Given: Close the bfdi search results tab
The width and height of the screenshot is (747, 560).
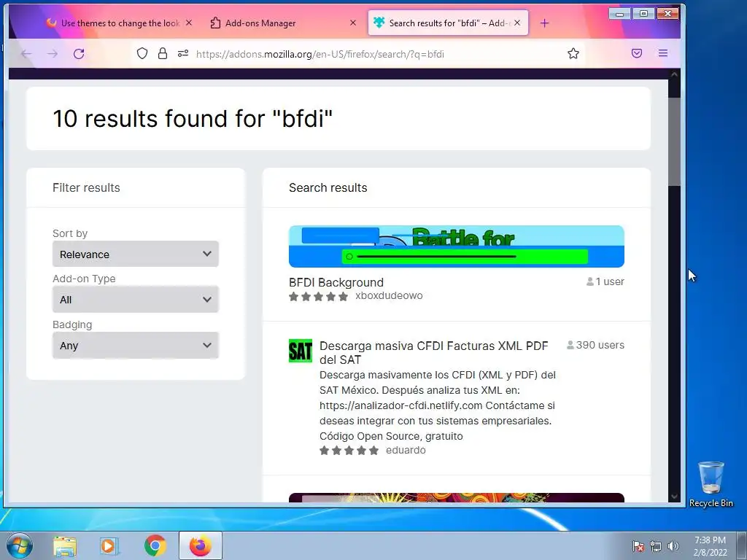Looking at the screenshot, I should pyautogui.click(x=517, y=23).
